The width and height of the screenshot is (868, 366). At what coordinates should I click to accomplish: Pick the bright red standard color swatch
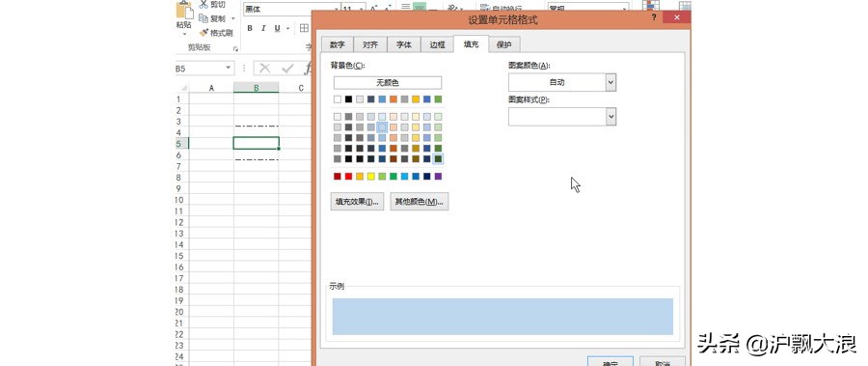(349, 177)
